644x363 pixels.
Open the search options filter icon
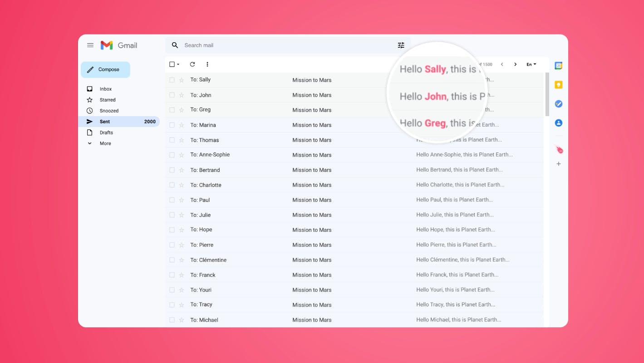coord(401,45)
